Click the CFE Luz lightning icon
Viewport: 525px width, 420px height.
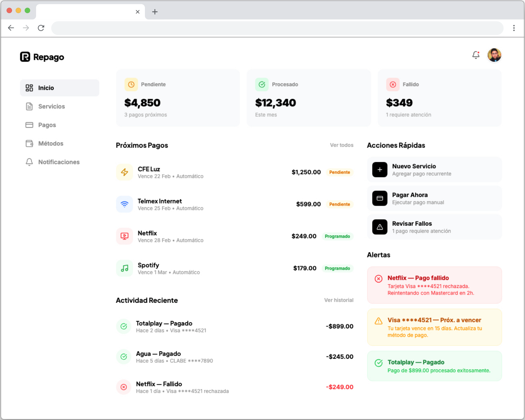pos(124,172)
